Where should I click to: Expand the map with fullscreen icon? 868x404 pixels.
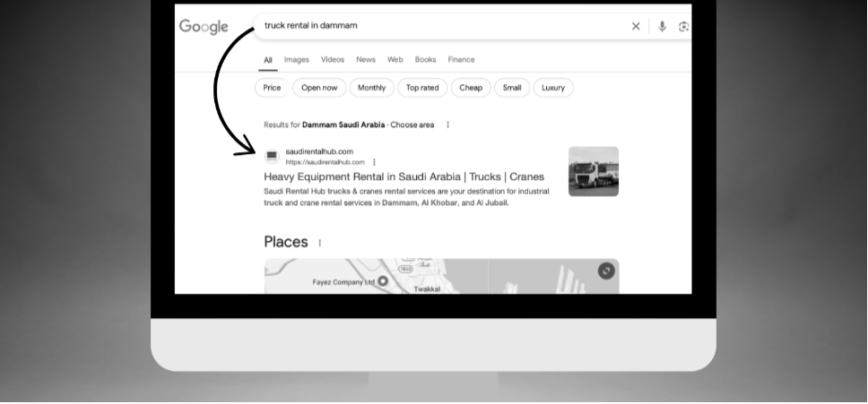click(x=606, y=271)
